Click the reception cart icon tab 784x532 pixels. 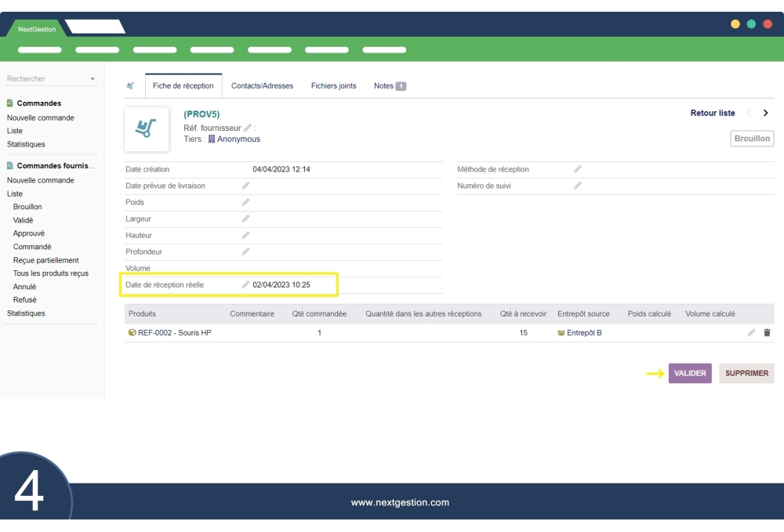click(x=130, y=86)
